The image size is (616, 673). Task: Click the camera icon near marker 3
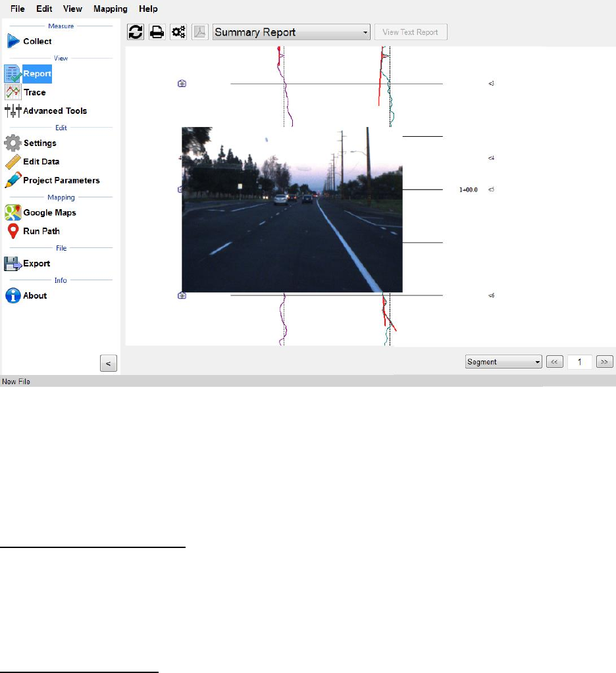182,84
